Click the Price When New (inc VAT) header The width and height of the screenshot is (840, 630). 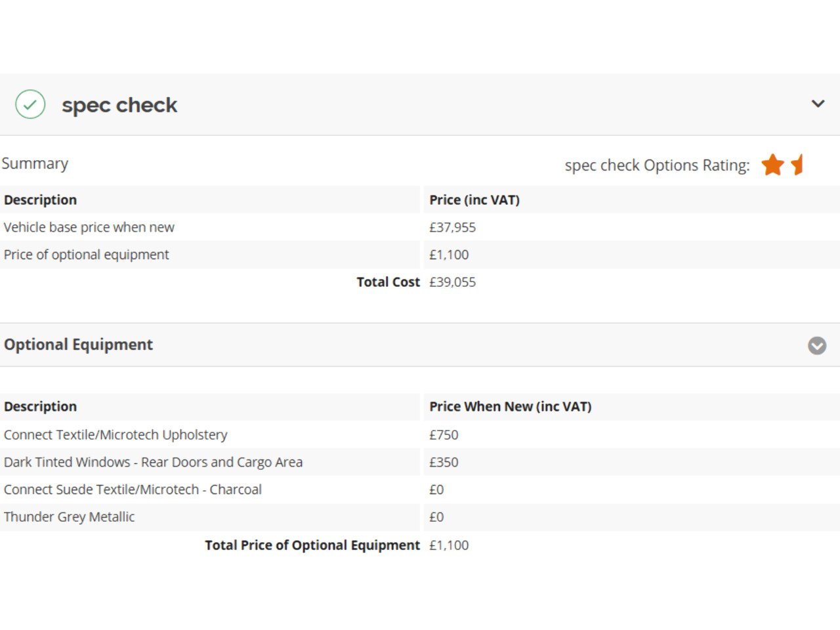point(511,406)
